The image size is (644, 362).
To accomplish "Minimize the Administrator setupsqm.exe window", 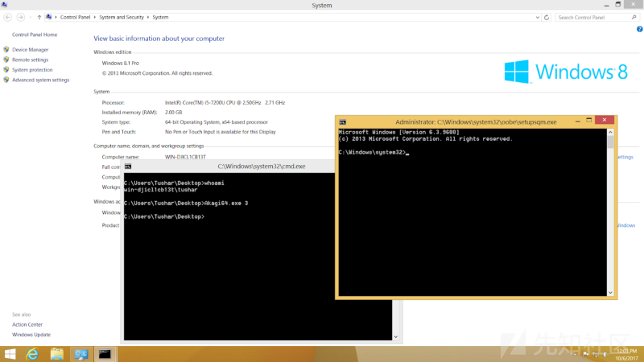I will [578, 121].
